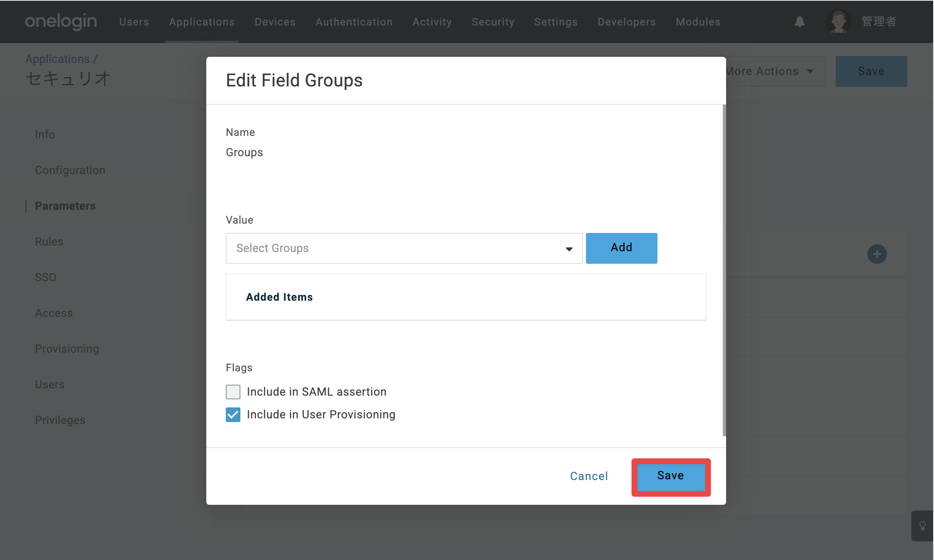Open the admin user avatar menu
The width and height of the screenshot is (934, 560).
[x=838, y=22]
